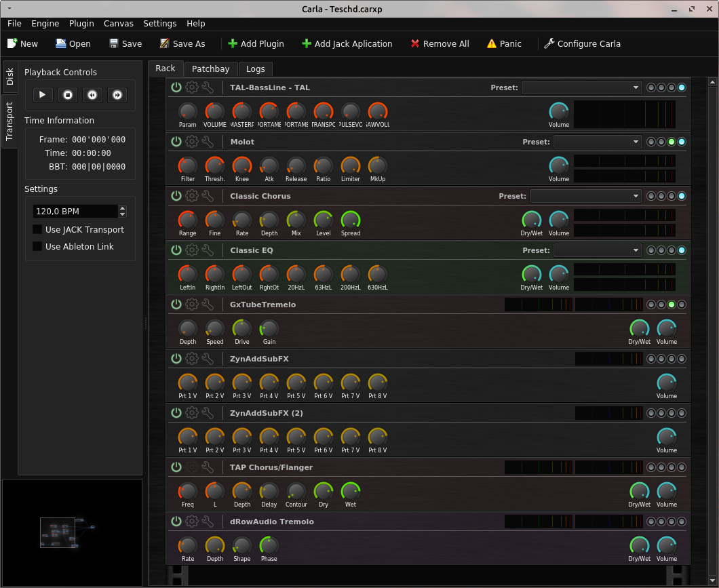Click the Panic warning button
Screen dimensions: 719x588
click(505, 43)
